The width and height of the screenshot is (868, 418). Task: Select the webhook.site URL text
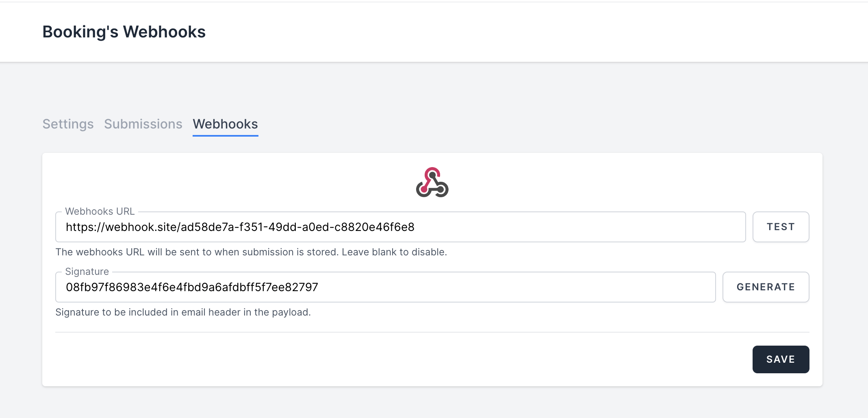[241, 228]
